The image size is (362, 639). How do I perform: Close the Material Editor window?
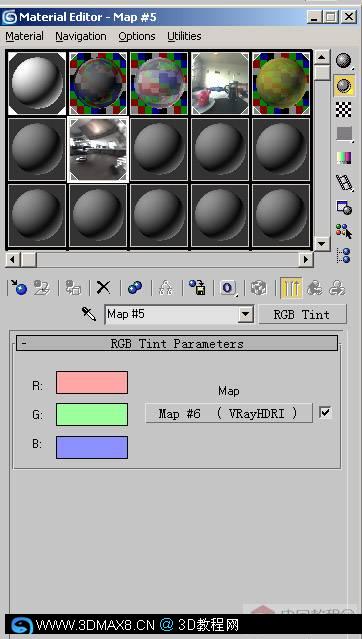pyautogui.click(x=349, y=17)
